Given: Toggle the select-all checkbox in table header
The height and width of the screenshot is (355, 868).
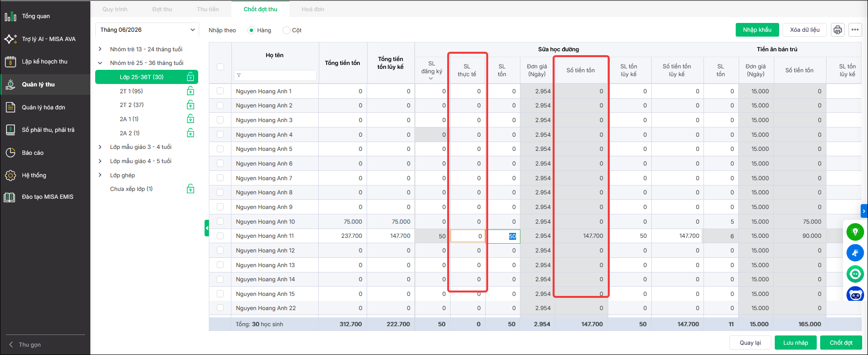Looking at the screenshot, I should [220, 67].
